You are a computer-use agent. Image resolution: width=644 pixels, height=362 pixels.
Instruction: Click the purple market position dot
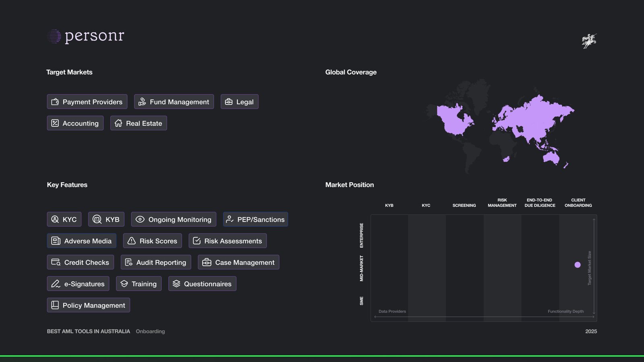[578, 265]
